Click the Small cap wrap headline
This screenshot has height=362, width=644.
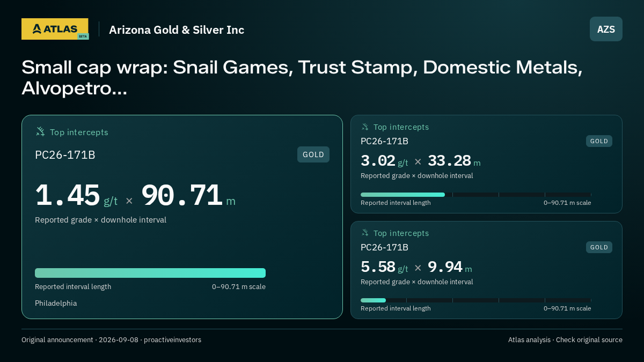click(302, 77)
